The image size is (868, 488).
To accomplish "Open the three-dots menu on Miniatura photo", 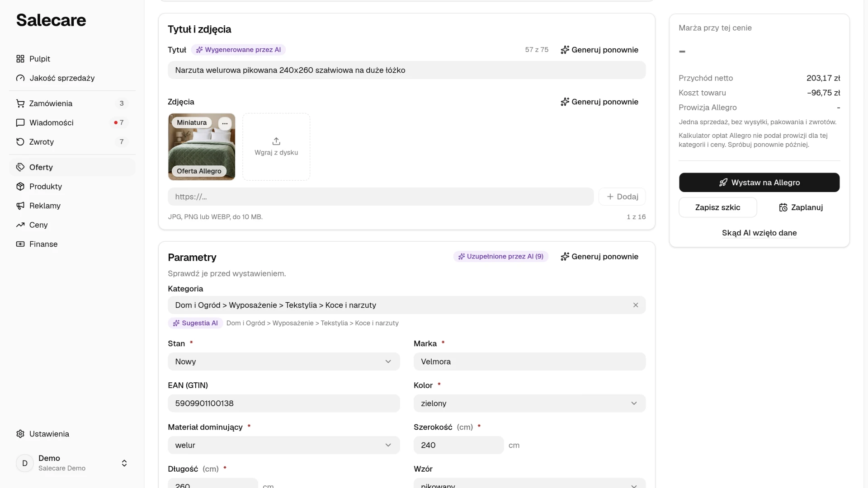I will pos(225,123).
